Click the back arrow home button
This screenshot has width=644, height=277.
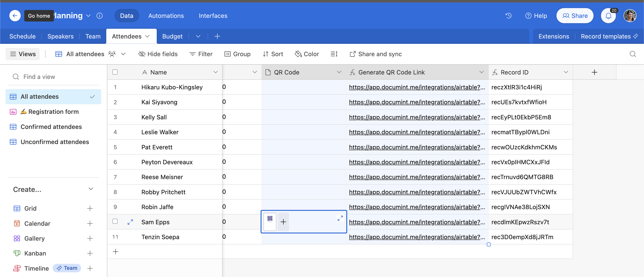(15, 16)
